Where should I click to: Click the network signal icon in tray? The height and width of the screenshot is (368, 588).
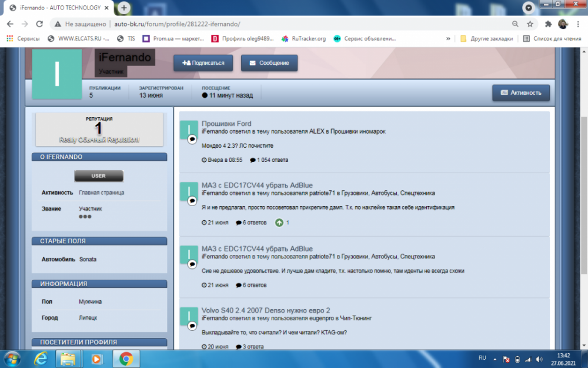[x=528, y=359]
